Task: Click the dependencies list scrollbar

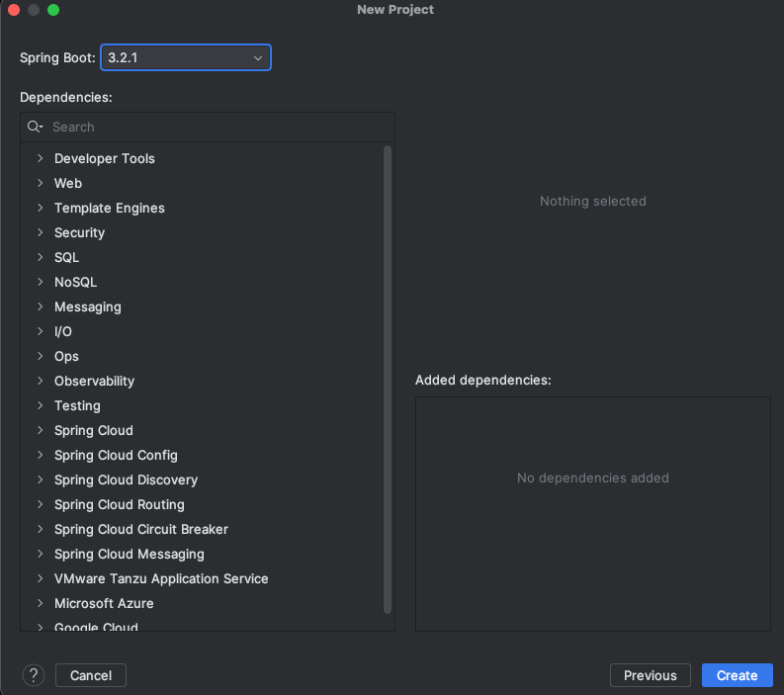Action: [387, 379]
